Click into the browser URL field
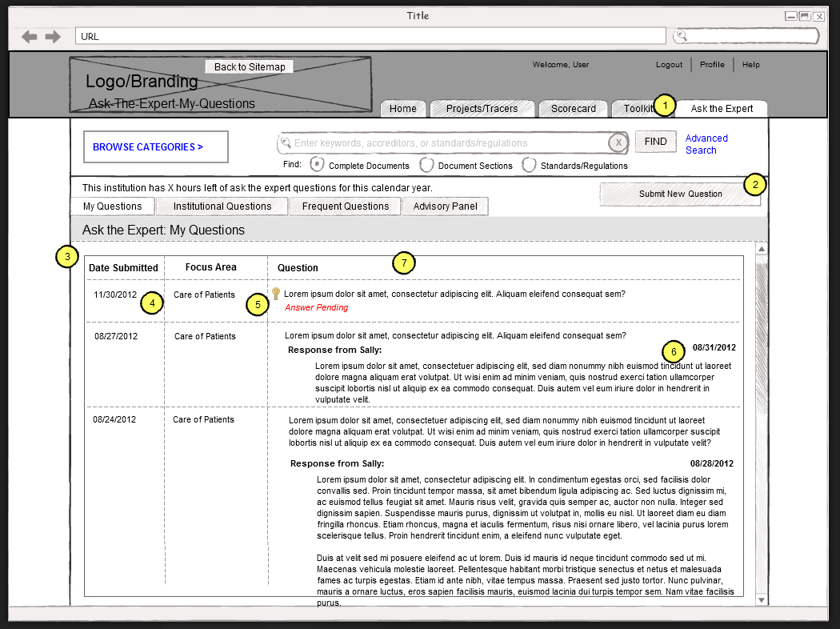The width and height of the screenshot is (840, 629). point(370,37)
